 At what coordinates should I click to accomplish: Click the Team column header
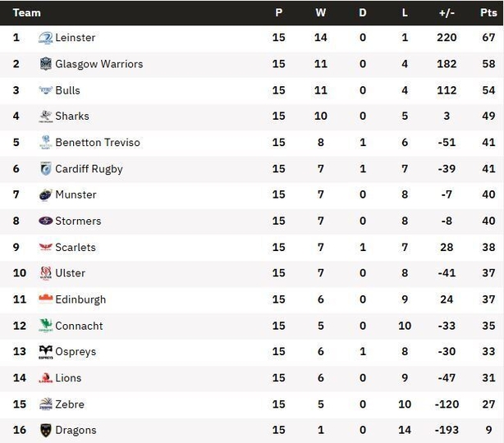pyautogui.click(x=27, y=13)
